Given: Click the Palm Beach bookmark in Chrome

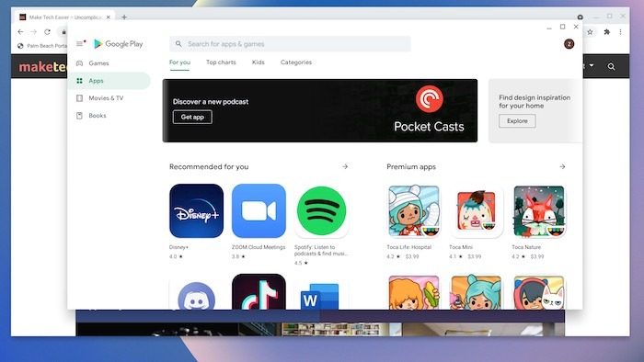Looking at the screenshot, I should tap(42, 46).
